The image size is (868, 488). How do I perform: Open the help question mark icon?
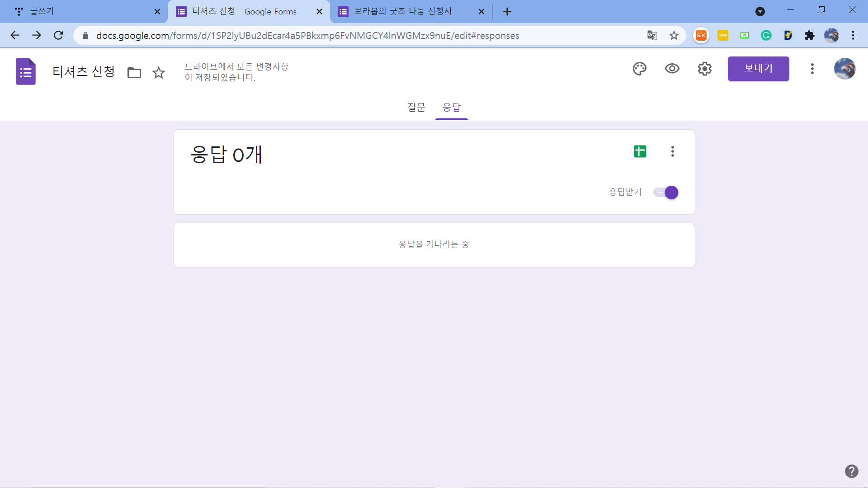click(x=851, y=471)
